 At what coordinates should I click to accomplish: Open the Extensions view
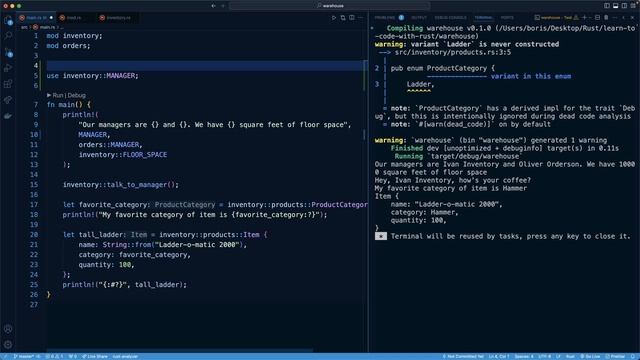8,84
